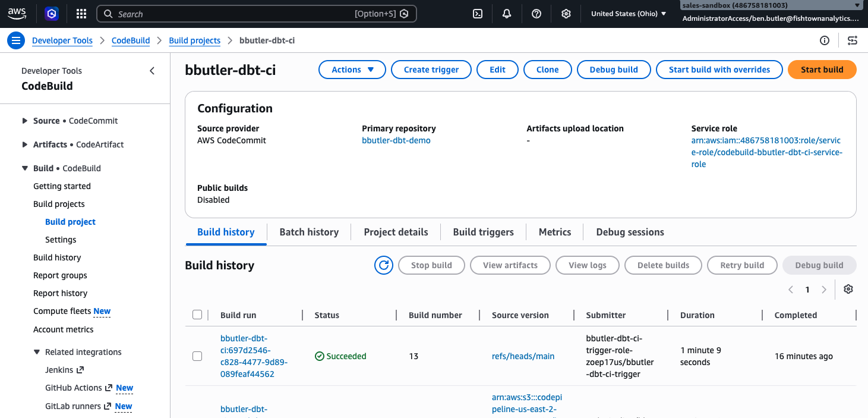The width and height of the screenshot is (868, 418).
Task: Open Account metrics in sidebar
Action: pos(64,329)
